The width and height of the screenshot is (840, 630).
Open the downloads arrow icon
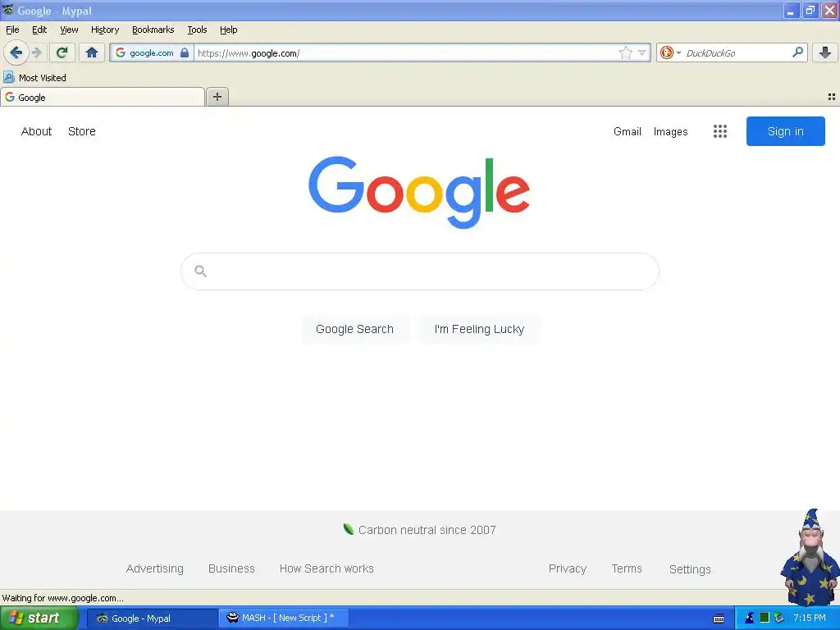click(x=825, y=52)
